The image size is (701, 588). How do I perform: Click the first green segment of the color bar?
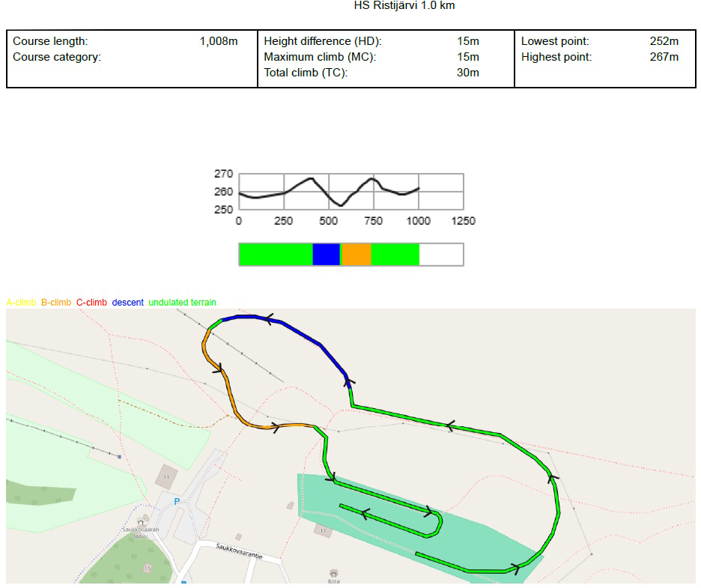pyautogui.click(x=275, y=255)
